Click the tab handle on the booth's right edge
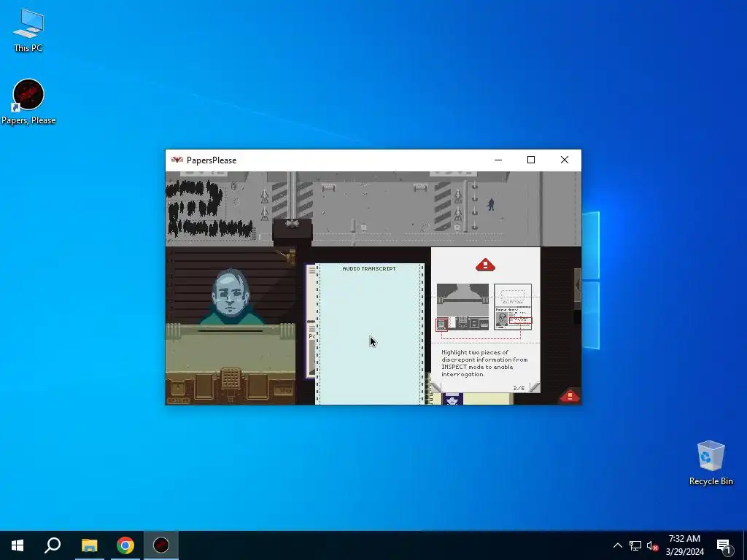 (578, 285)
